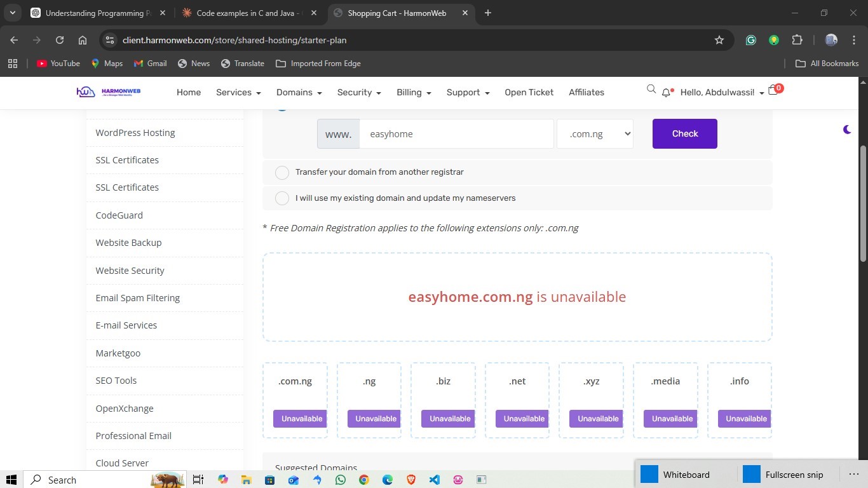Click the purple Check button

coord(685,133)
